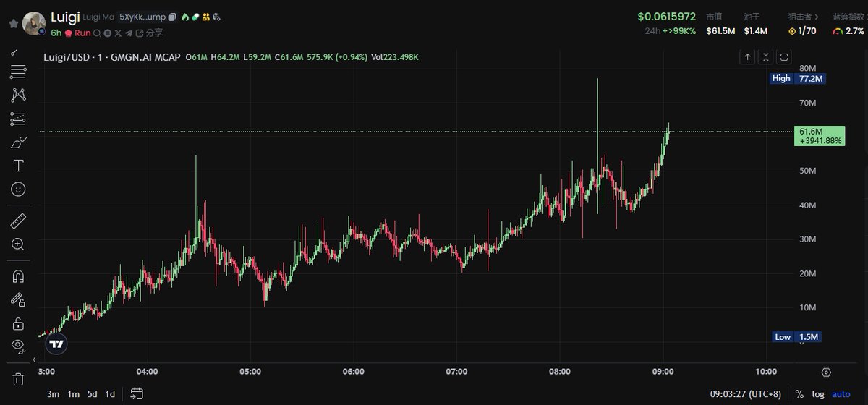Open the Telegram link icon
This screenshot has width=868, height=405.
click(129, 33)
